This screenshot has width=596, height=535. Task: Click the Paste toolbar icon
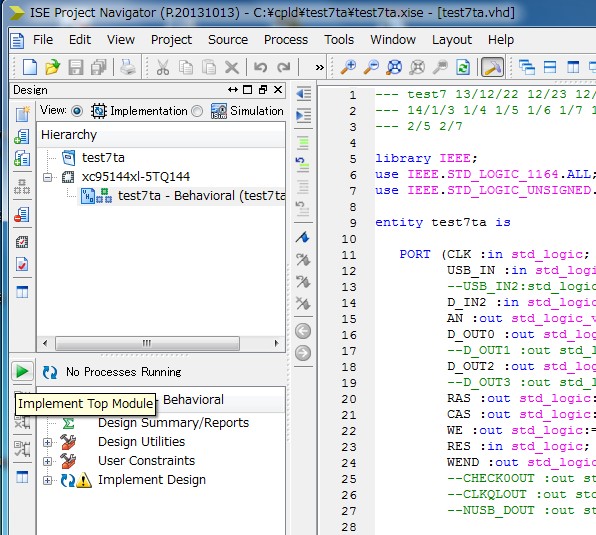click(209, 68)
